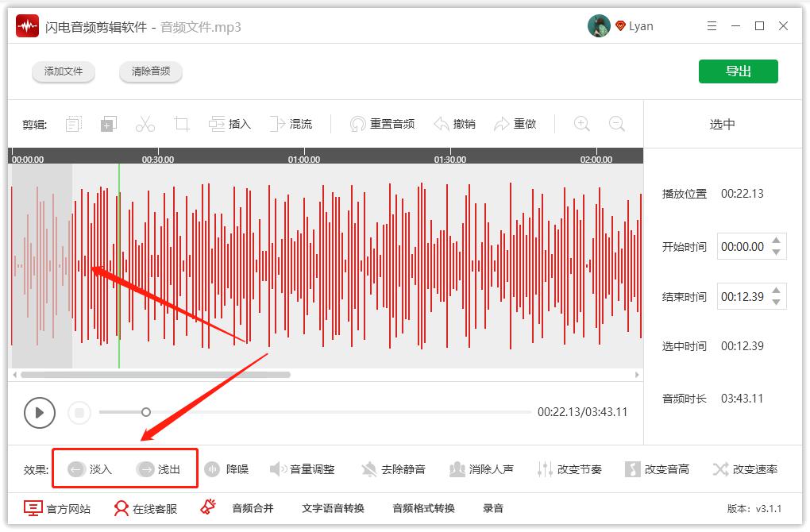The width and height of the screenshot is (810, 532).
Task: Decrease 结束时间 end time with down arrow
Action: [776, 303]
